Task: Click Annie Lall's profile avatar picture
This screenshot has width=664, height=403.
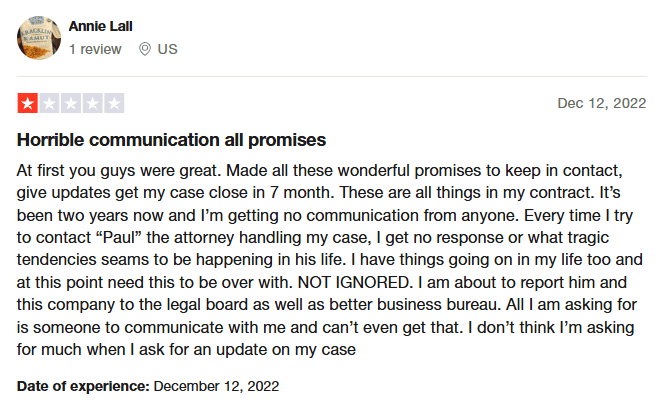Action: (x=38, y=37)
